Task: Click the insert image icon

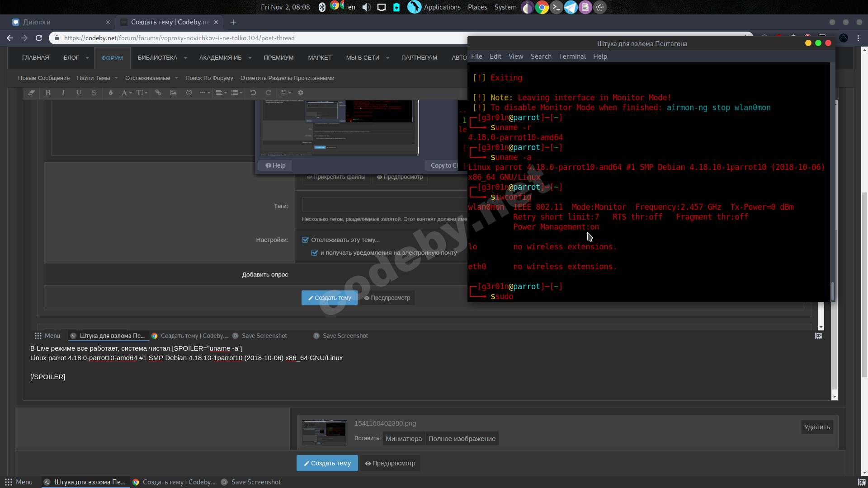Action: 174,93
